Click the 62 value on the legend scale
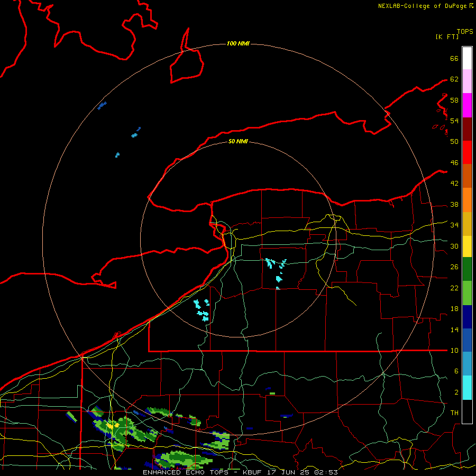 tap(454, 79)
